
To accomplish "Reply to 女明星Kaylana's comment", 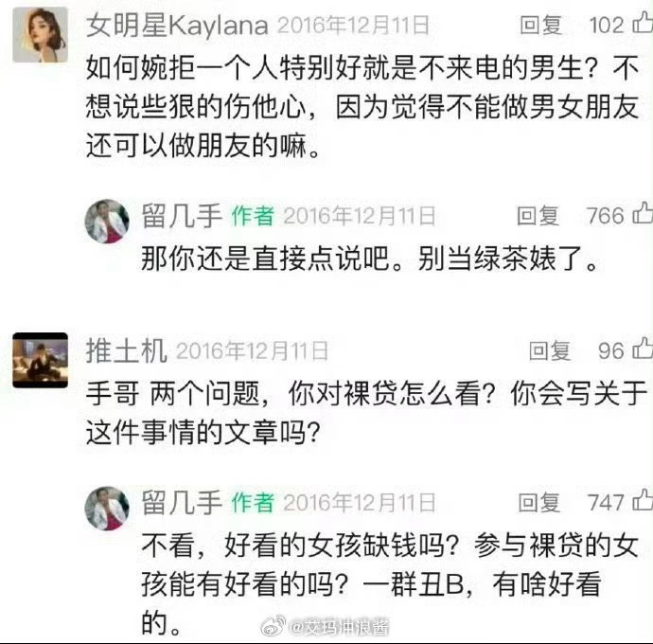I will [541, 25].
